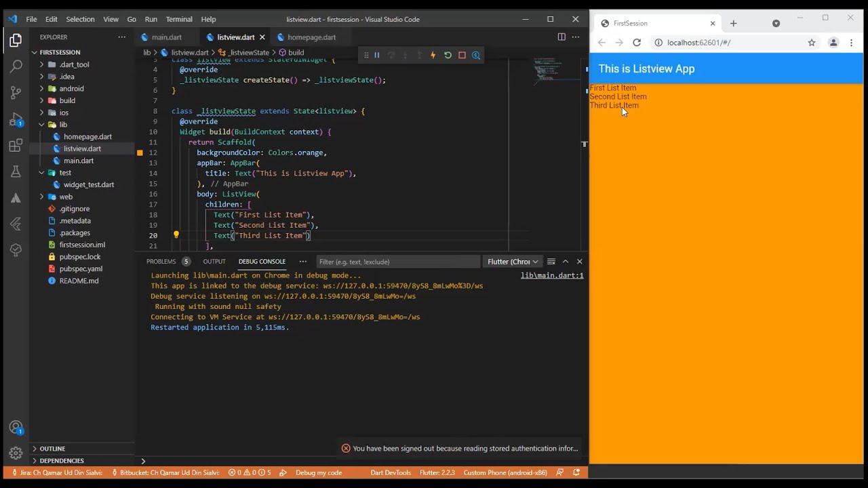
Task: Open the Source Control view
Action: coord(16,93)
